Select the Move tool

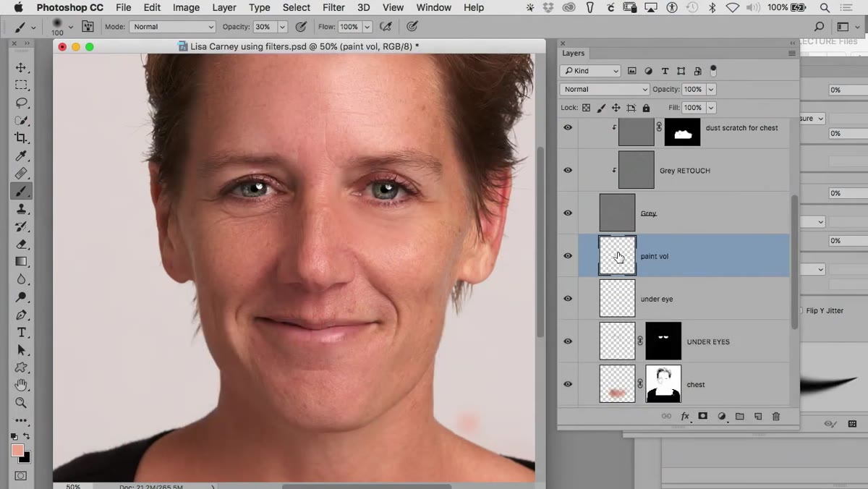coord(21,68)
